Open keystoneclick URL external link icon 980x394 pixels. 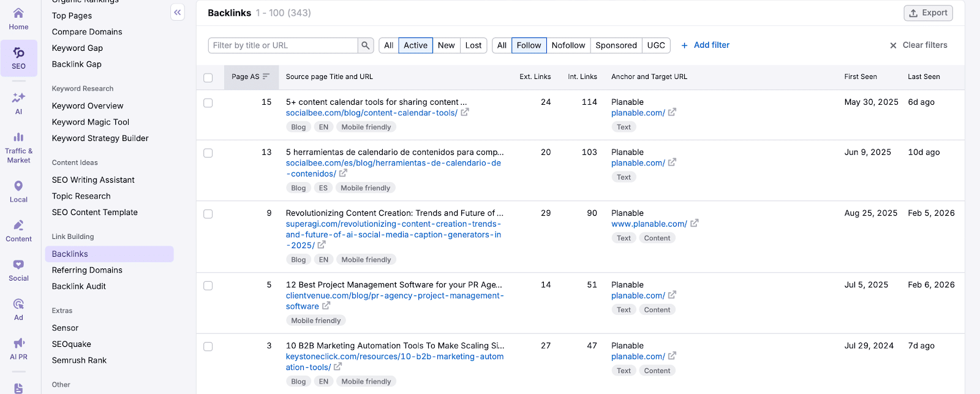[337, 366]
